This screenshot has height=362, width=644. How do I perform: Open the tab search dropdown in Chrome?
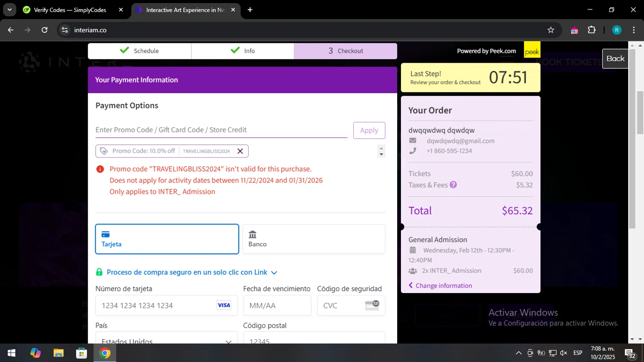[9, 9]
